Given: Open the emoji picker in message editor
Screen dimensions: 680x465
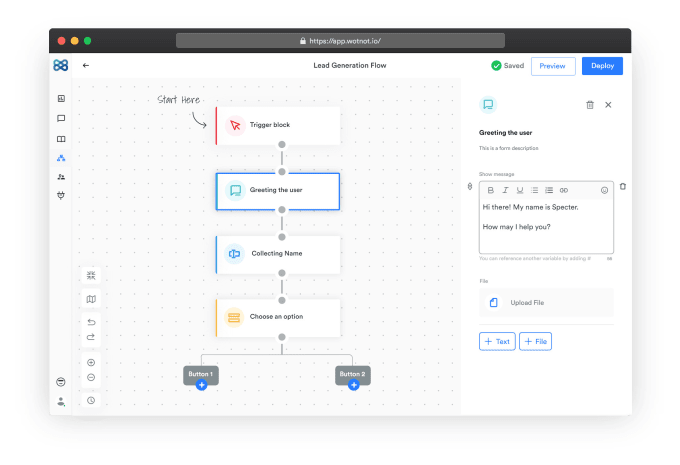Looking at the screenshot, I should [x=604, y=190].
